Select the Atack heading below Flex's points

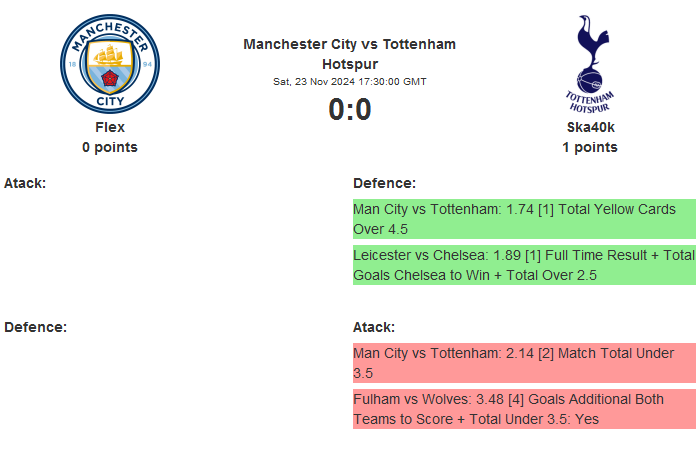pyautogui.click(x=25, y=183)
